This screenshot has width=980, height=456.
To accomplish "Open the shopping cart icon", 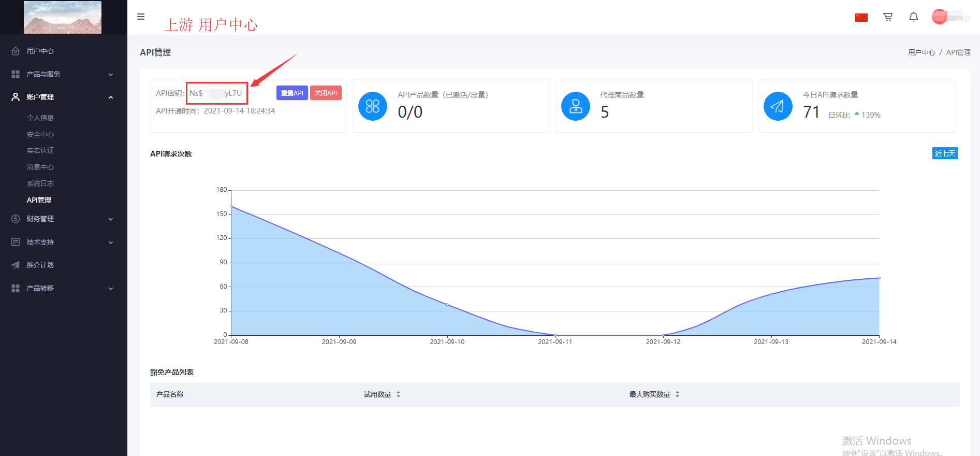I will pos(887,17).
